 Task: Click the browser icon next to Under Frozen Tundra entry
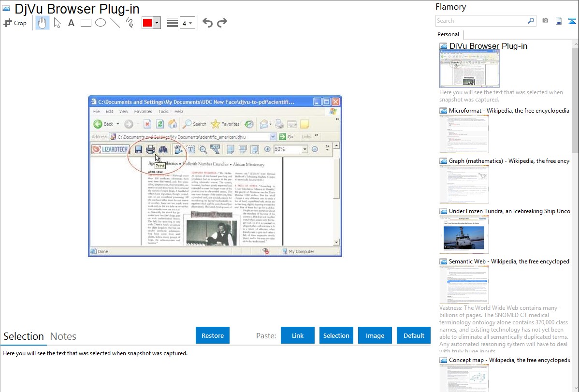pos(443,211)
